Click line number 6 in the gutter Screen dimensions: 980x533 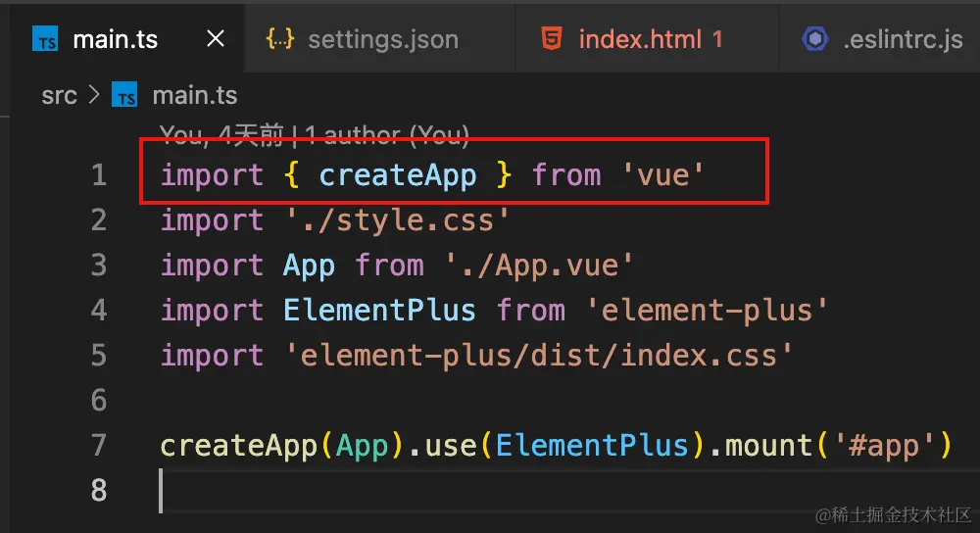(x=99, y=401)
